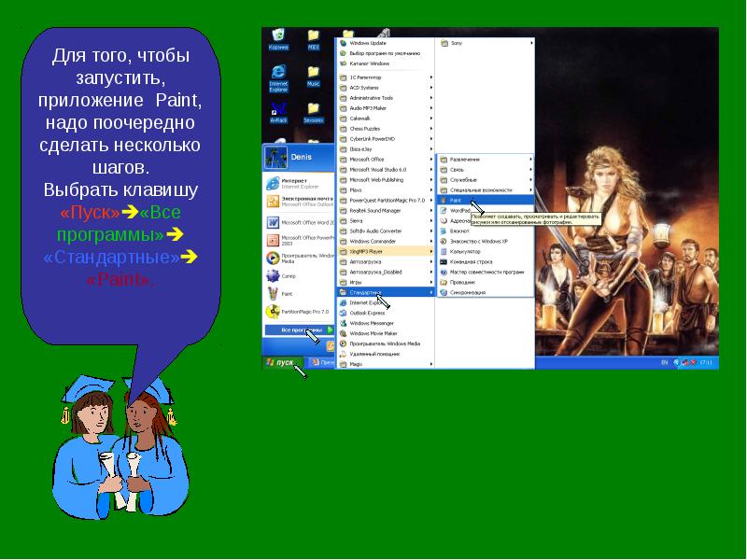Open Блокнот from the accessories submenu
747x560 pixels.
click(x=460, y=231)
